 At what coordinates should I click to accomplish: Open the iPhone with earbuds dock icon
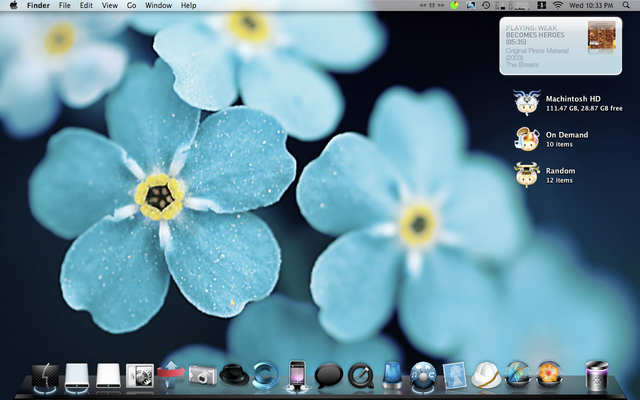click(297, 375)
